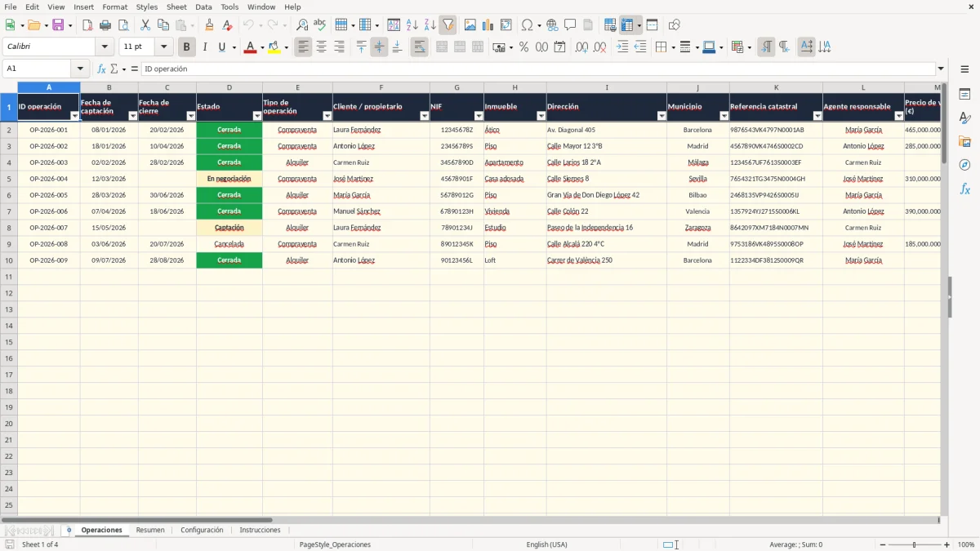Insert a chart

tap(488, 25)
